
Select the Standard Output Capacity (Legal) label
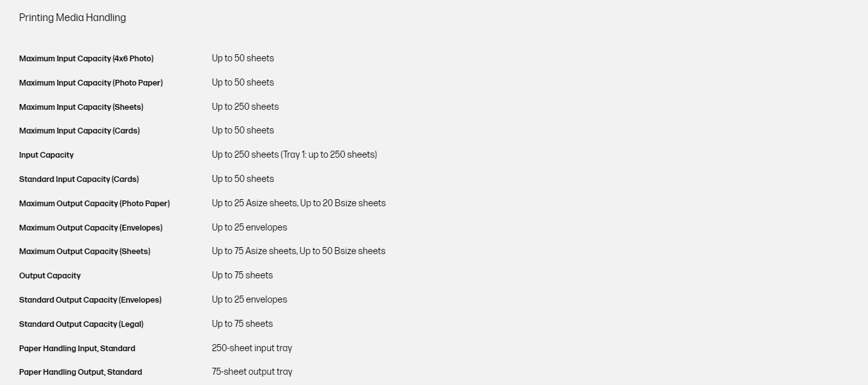pyautogui.click(x=81, y=324)
